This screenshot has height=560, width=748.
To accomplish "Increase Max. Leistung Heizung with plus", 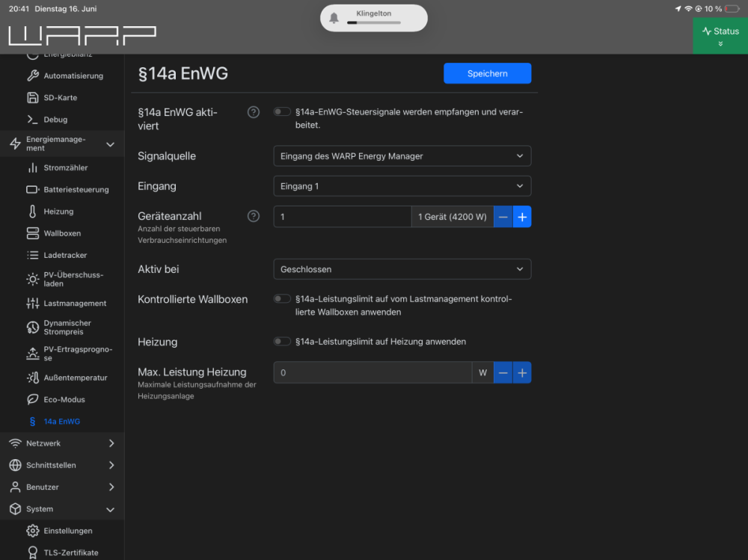I will tap(522, 372).
